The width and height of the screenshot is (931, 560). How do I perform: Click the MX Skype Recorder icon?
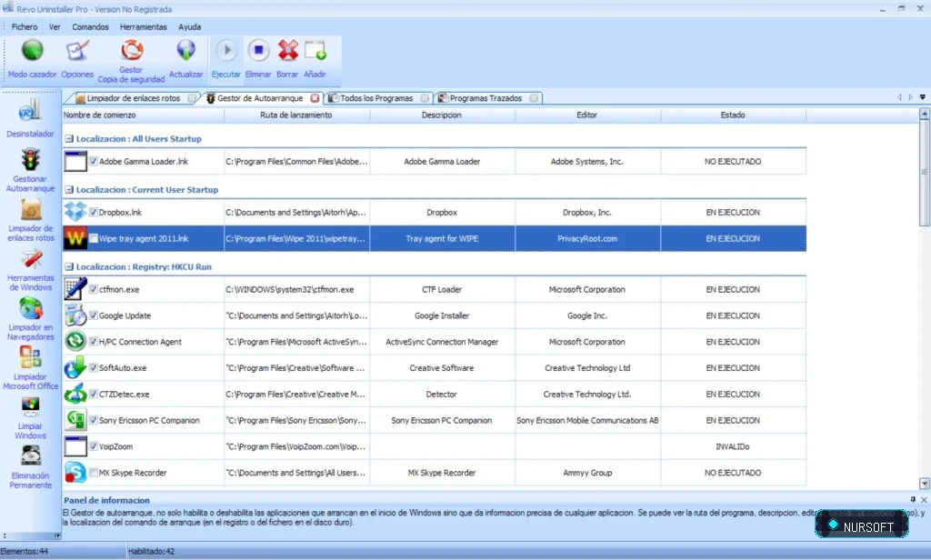(x=75, y=473)
